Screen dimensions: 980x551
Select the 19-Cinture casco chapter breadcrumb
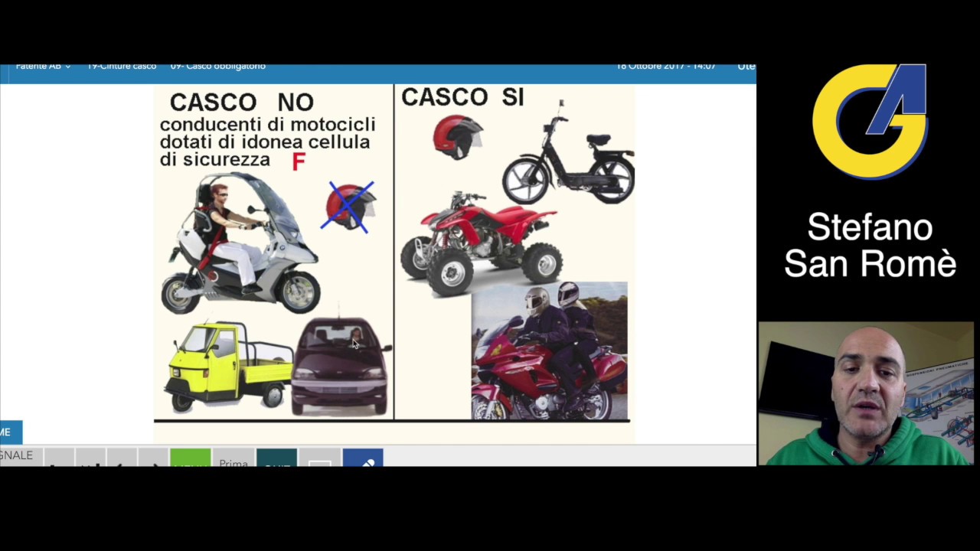pyautogui.click(x=121, y=67)
